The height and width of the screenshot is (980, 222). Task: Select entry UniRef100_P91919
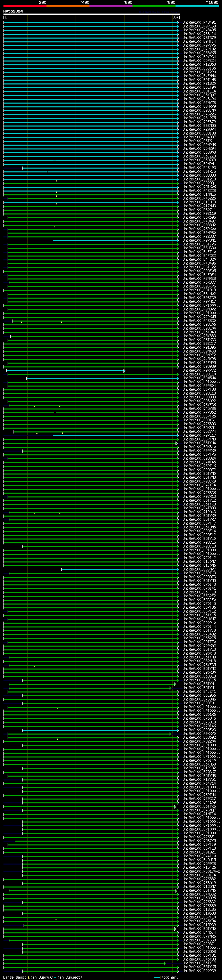(199, 290)
